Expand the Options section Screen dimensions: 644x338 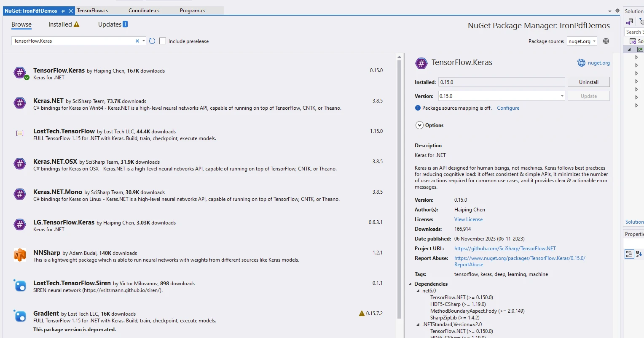419,125
